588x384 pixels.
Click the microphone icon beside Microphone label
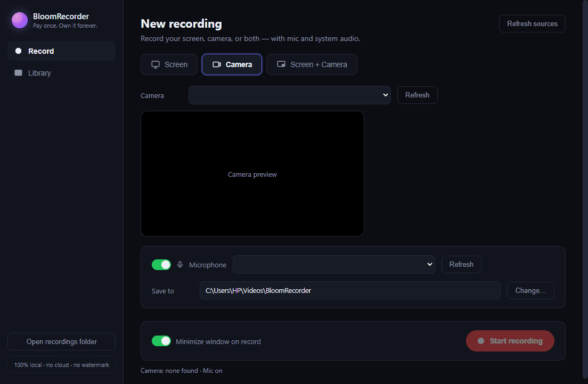[180, 265]
